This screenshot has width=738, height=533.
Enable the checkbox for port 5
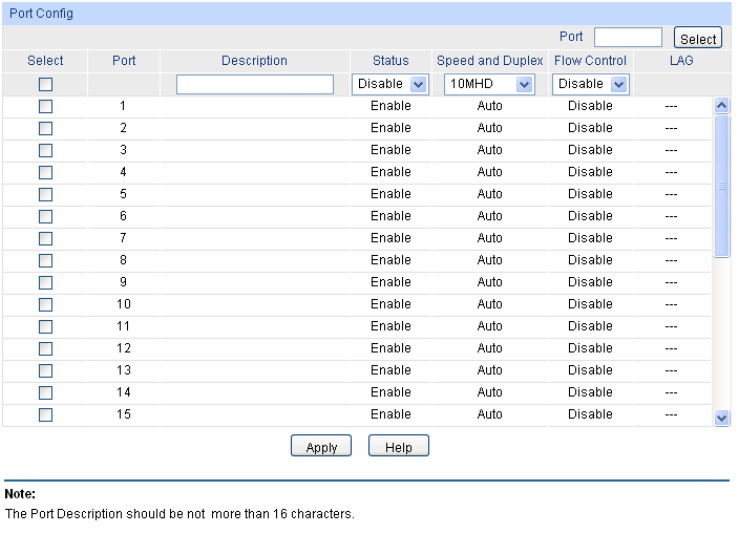coord(46,194)
